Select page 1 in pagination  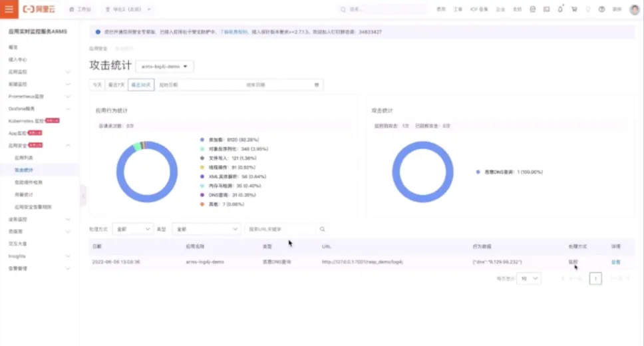click(595, 278)
